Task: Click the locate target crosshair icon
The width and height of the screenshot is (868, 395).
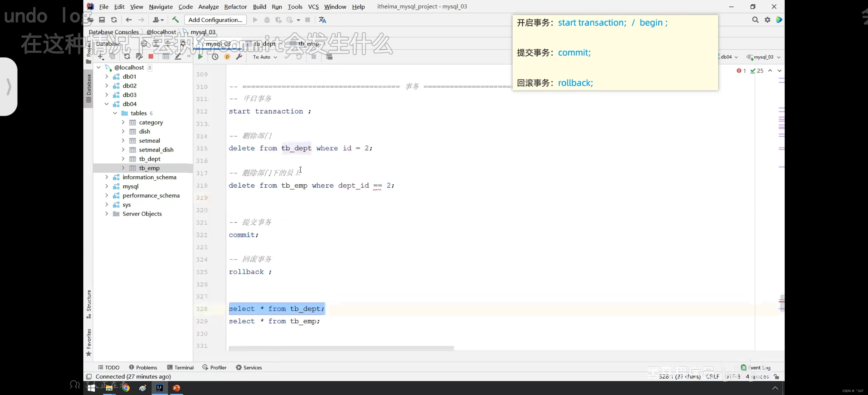Action: click(144, 44)
